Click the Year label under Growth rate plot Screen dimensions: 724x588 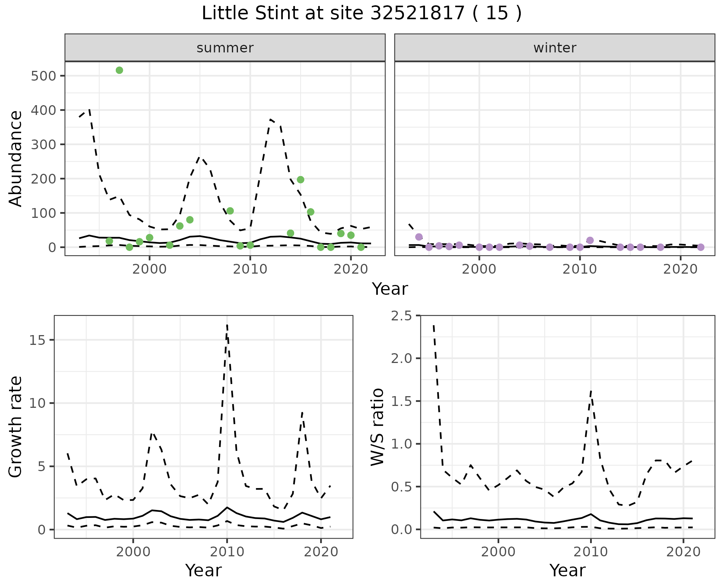(203, 570)
